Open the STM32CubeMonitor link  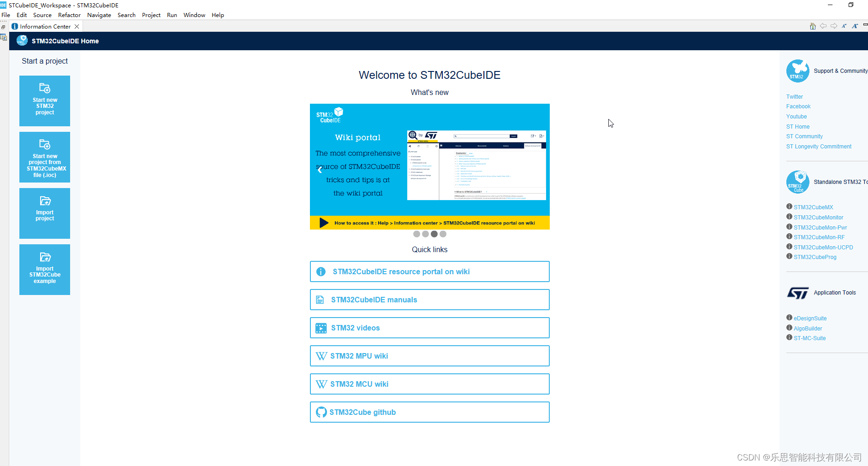[818, 218]
